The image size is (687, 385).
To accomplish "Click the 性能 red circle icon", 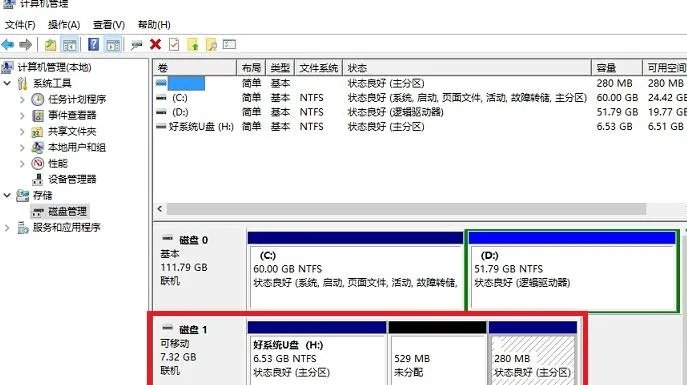I will (38, 163).
